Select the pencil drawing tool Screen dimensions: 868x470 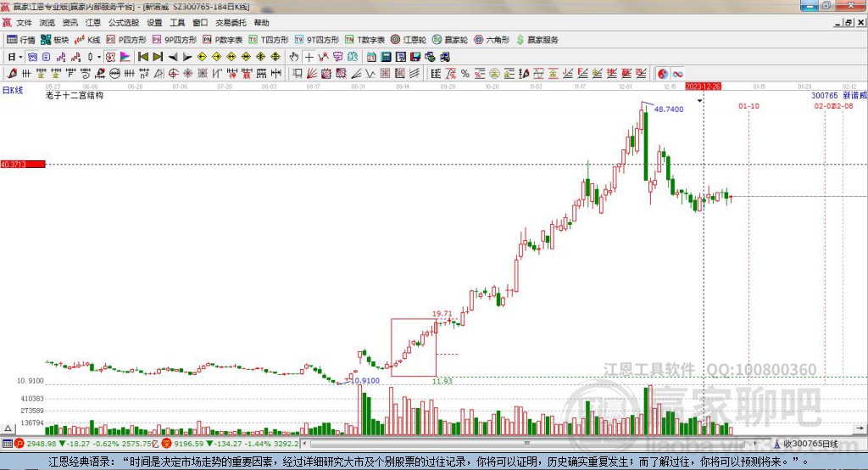12,73
